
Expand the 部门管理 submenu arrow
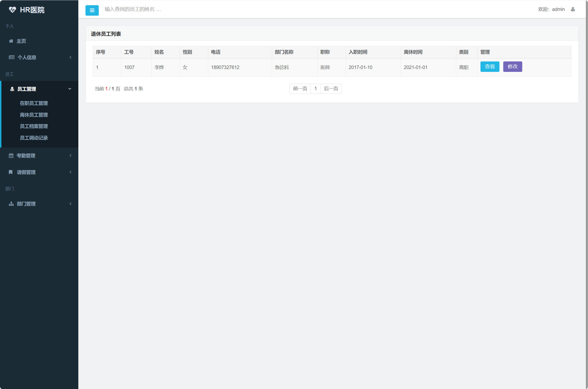coord(71,204)
